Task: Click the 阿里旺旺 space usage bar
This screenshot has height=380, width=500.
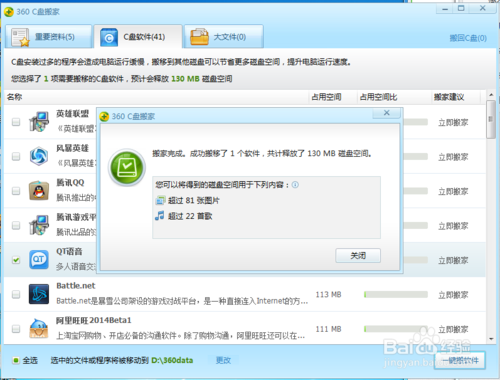Action: (x=396, y=329)
